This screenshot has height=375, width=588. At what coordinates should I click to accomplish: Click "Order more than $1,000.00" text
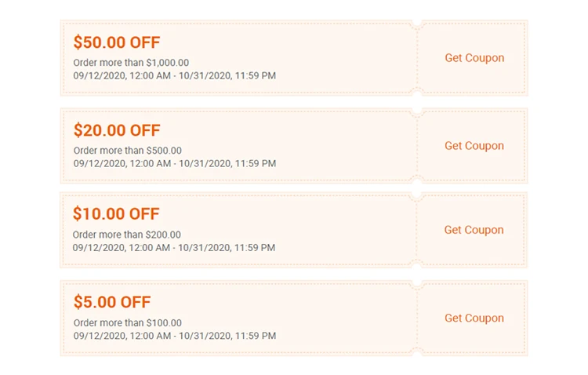(131, 63)
